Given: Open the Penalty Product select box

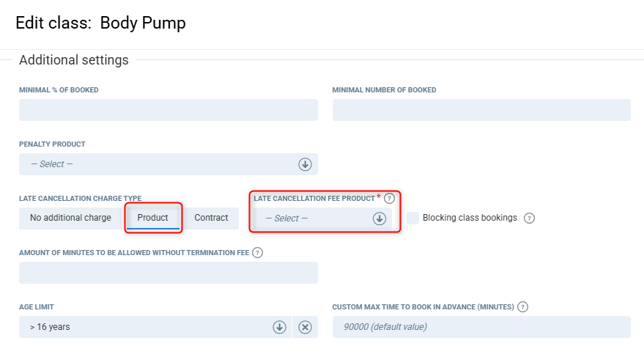Looking at the screenshot, I should (x=158, y=164).
